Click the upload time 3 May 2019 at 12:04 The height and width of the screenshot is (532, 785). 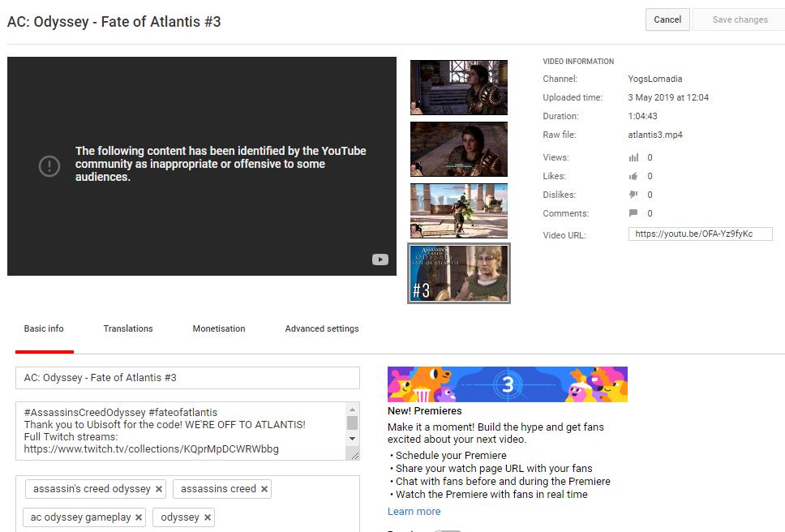click(668, 97)
